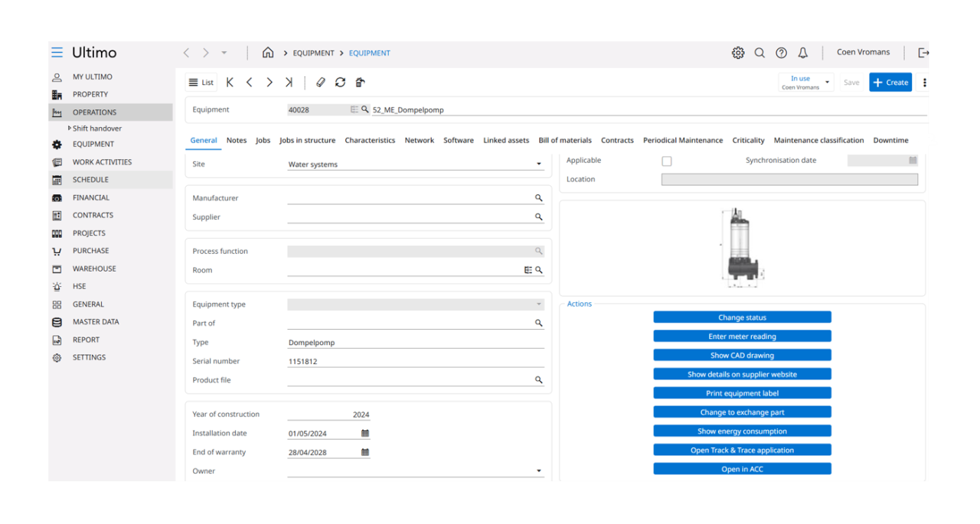Click the Create button
The width and height of the screenshot is (980, 524).
[x=890, y=83]
